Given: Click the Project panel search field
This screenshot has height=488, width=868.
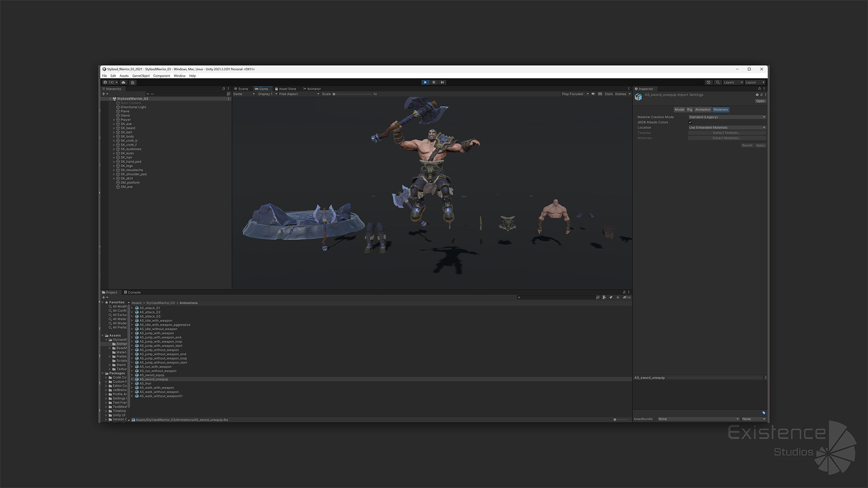Looking at the screenshot, I should coord(556,297).
